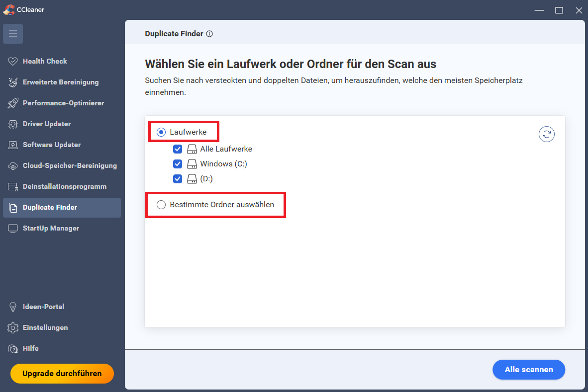Viewport: 588px width, 392px height.
Task: Collapse the sidebar with the hamburger menu icon
Action: [x=13, y=34]
